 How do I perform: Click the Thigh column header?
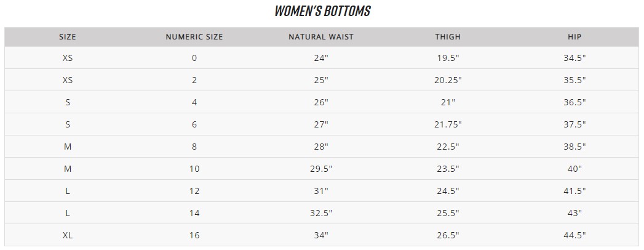[x=448, y=37]
